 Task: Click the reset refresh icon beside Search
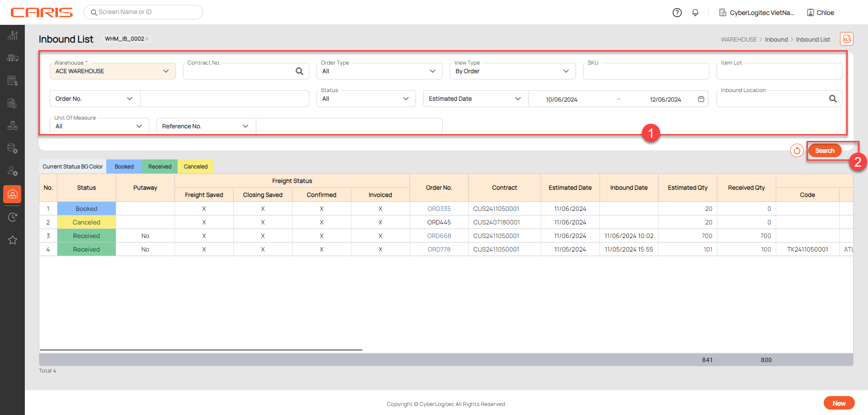797,150
